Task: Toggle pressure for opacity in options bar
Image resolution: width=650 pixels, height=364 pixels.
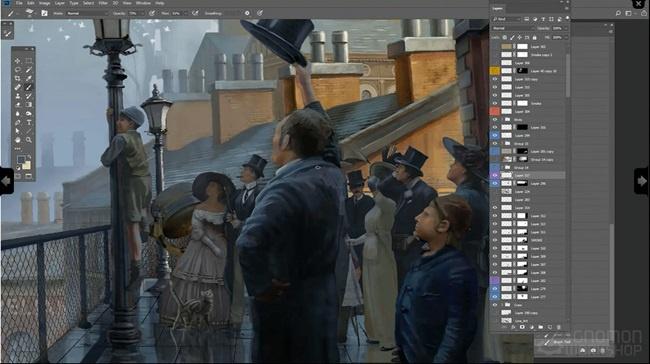Action: (152, 13)
